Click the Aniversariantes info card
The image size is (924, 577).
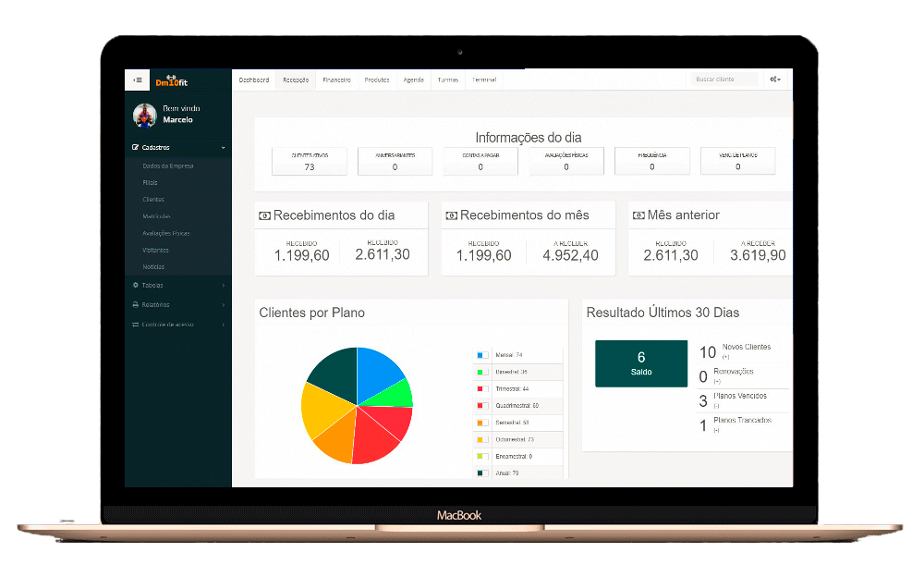click(x=395, y=161)
